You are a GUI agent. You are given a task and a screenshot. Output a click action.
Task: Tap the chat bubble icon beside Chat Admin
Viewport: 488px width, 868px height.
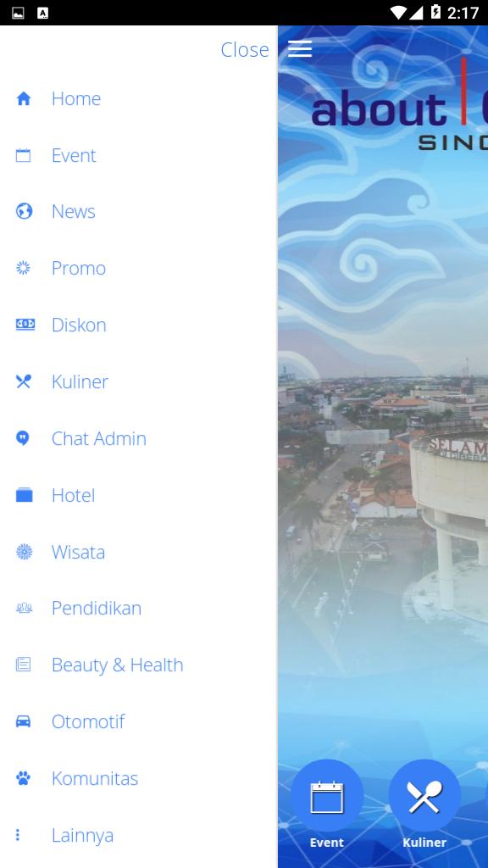coord(23,438)
